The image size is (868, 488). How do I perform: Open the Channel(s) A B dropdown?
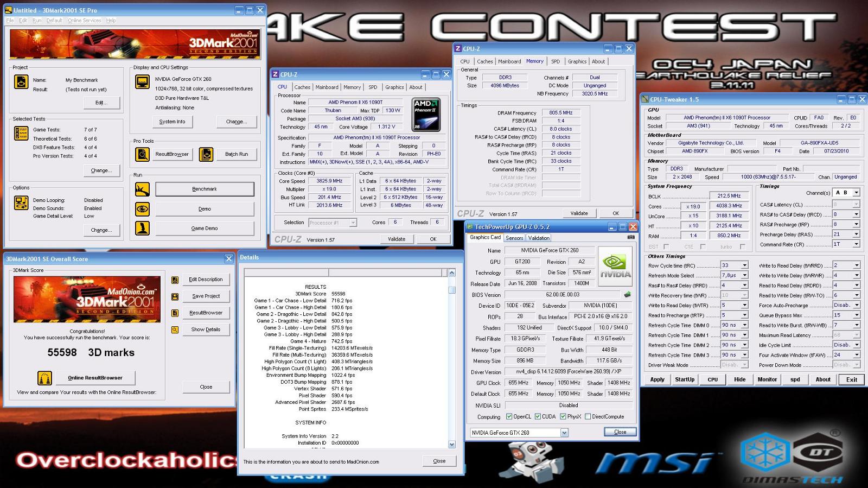point(856,193)
